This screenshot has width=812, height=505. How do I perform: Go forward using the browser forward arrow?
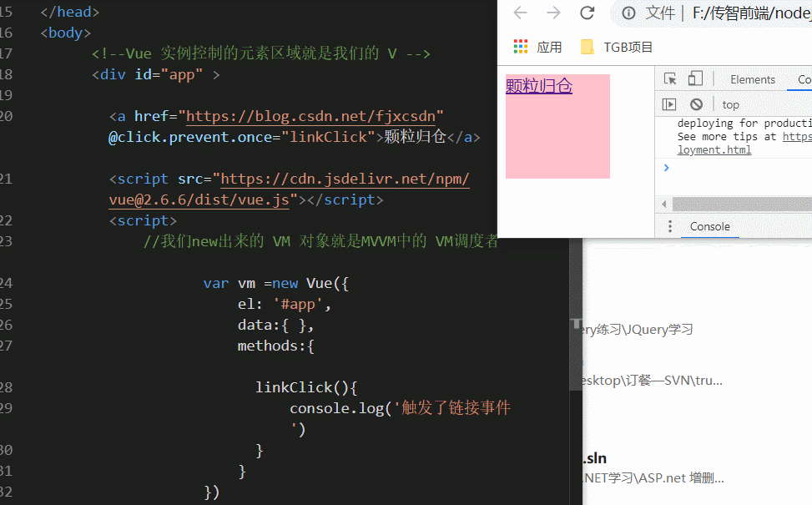[x=553, y=13]
